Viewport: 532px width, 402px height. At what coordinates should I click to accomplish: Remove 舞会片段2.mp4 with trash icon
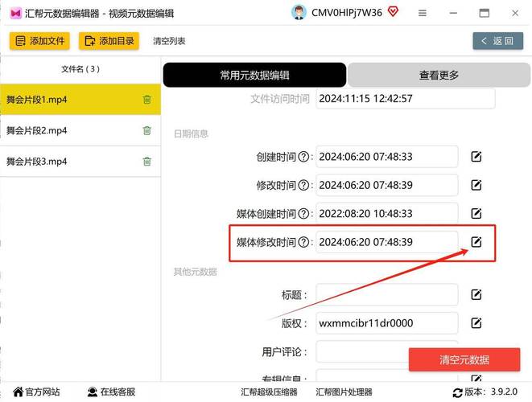[x=146, y=131]
